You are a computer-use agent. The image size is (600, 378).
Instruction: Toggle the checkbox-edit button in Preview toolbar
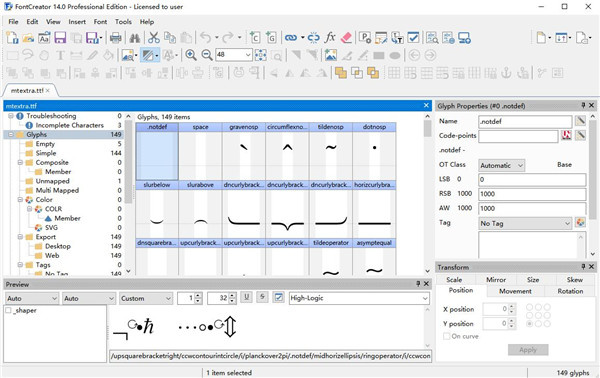[x=279, y=297]
